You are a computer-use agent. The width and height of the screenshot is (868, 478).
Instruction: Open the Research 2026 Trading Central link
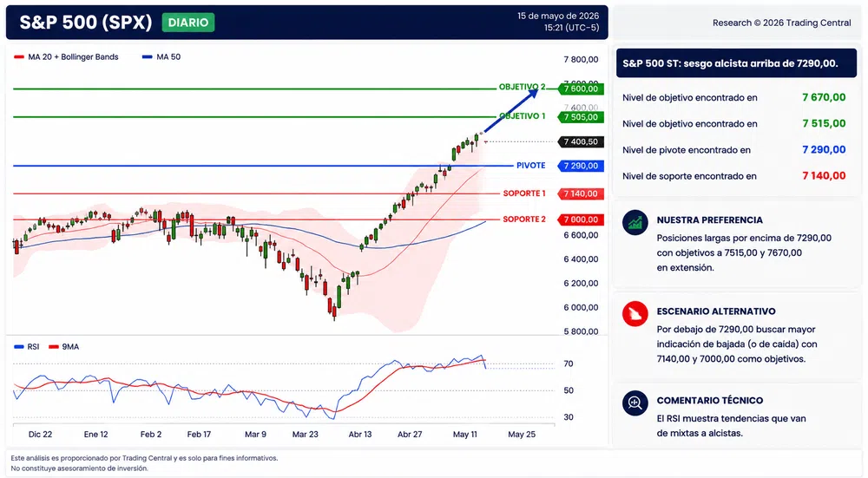782,23
